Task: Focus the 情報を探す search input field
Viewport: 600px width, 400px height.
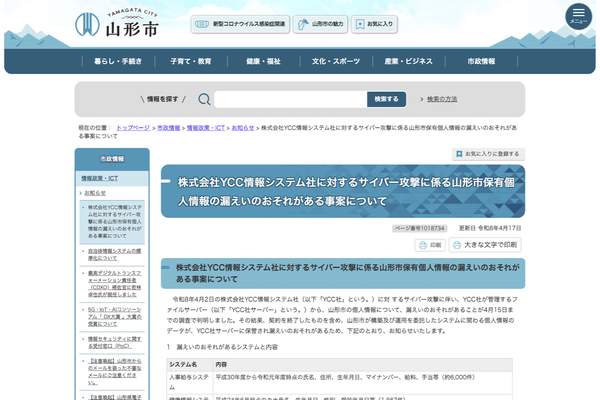Action: pos(291,99)
